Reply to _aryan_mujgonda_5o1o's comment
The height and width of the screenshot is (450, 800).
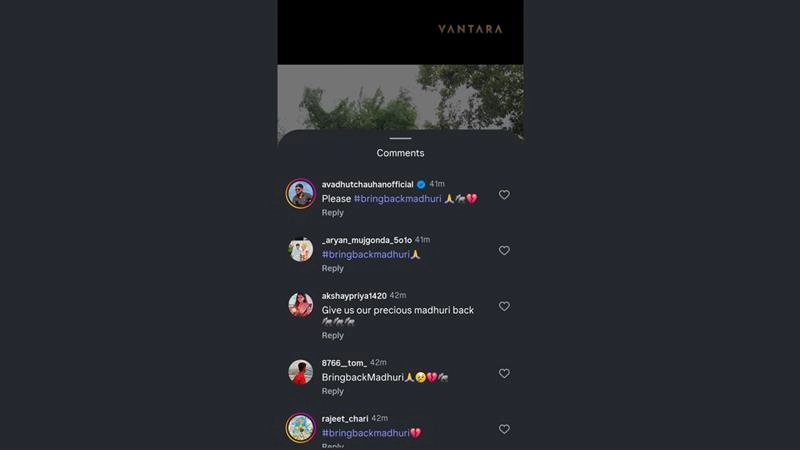point(333,268)
